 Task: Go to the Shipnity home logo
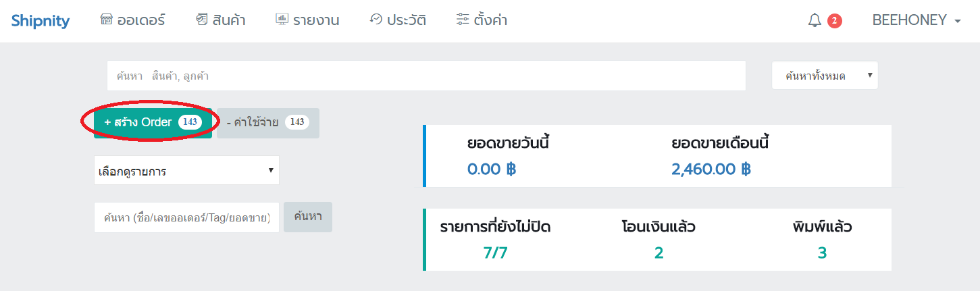coord(41,21)
